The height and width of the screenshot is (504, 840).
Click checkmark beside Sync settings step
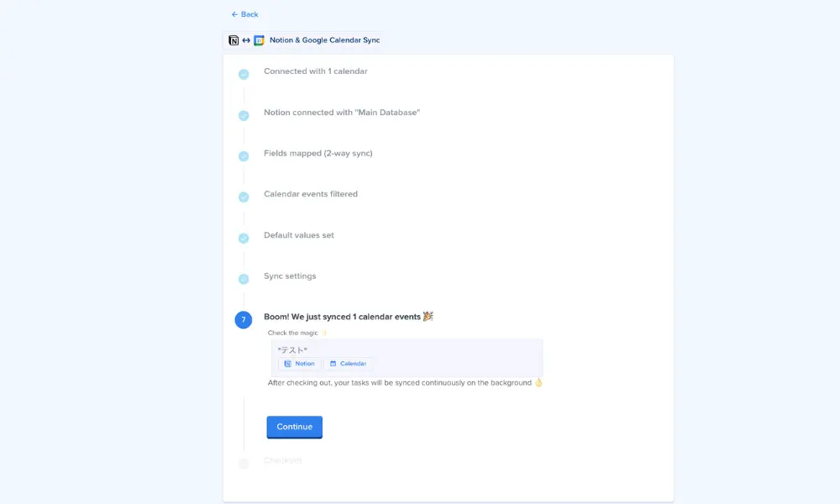pos(244,279)
